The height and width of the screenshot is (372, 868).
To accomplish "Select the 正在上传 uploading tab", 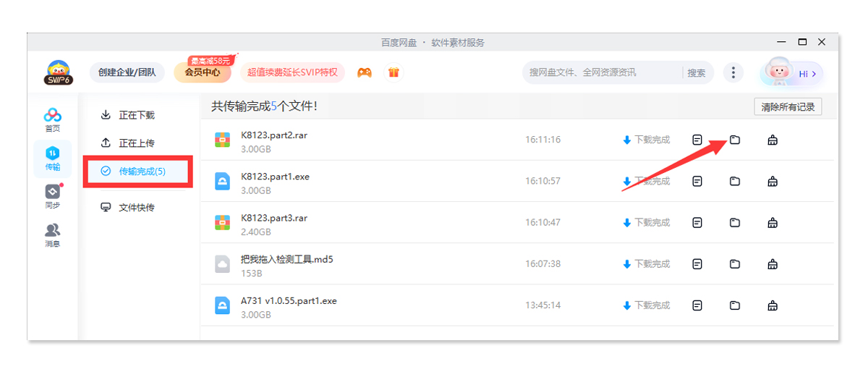I will click(x=137, y=143).
